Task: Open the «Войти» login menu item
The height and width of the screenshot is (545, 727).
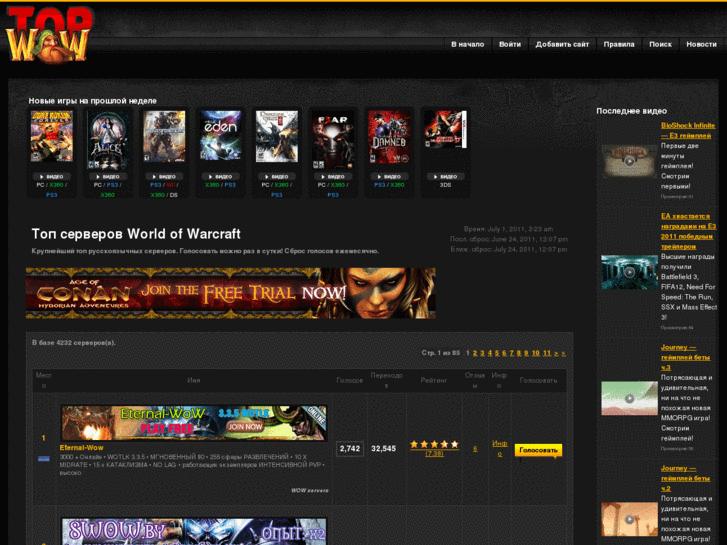Action: tap(510, 44)
